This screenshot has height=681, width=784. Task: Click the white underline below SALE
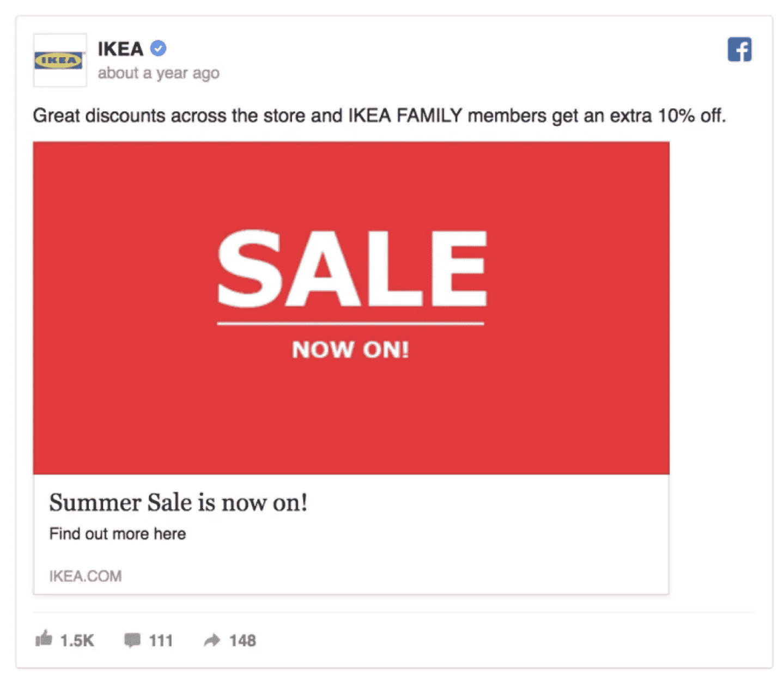pyautogui.click(x=350, y=324)
